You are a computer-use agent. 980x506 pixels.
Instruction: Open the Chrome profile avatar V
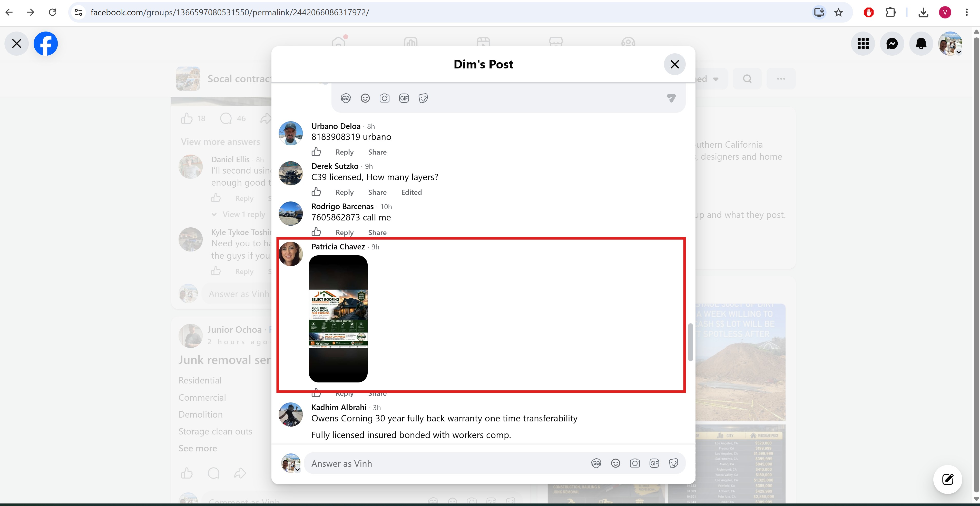[945, 13]
